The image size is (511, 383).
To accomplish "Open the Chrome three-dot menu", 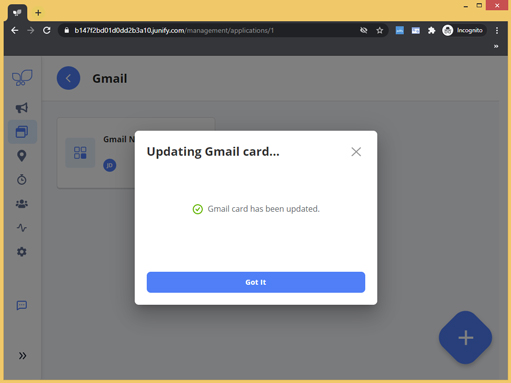I will (x=497, y=30).
